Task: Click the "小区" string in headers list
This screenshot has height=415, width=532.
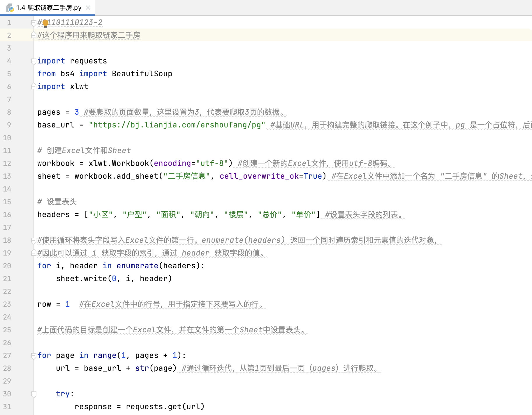Action: point(101,214)
